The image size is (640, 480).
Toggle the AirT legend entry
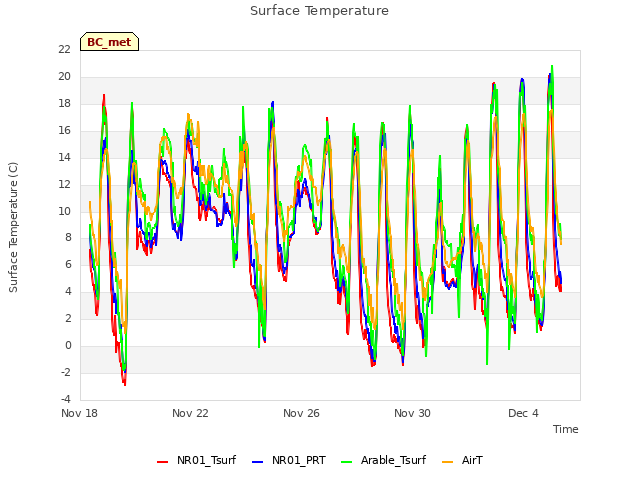pyautogui.click(x=462, y=460)
